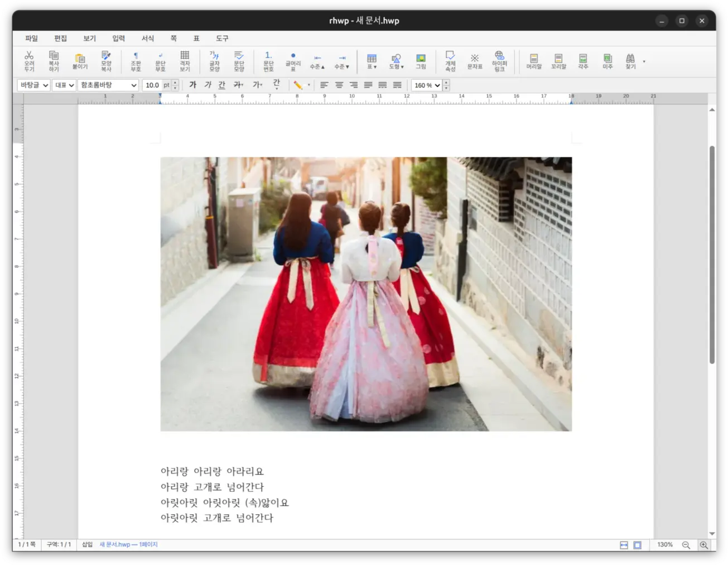Insert a footnote via the 각주 icon
The width and height of the screenshot is (728, 565).
(583, 61)
